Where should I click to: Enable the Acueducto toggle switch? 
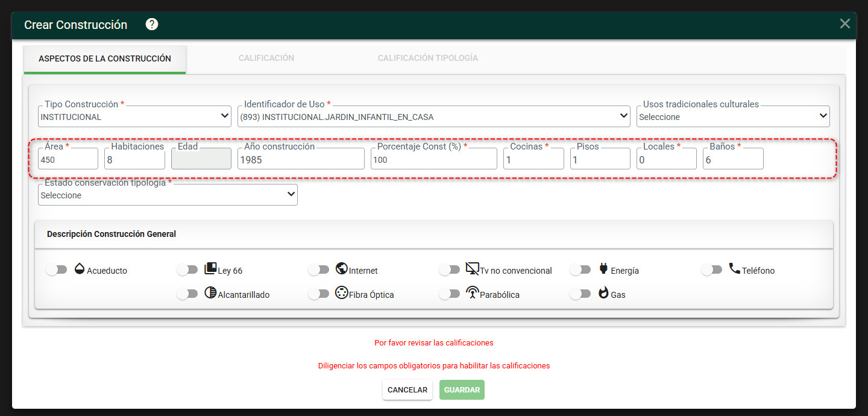point(56,270)
